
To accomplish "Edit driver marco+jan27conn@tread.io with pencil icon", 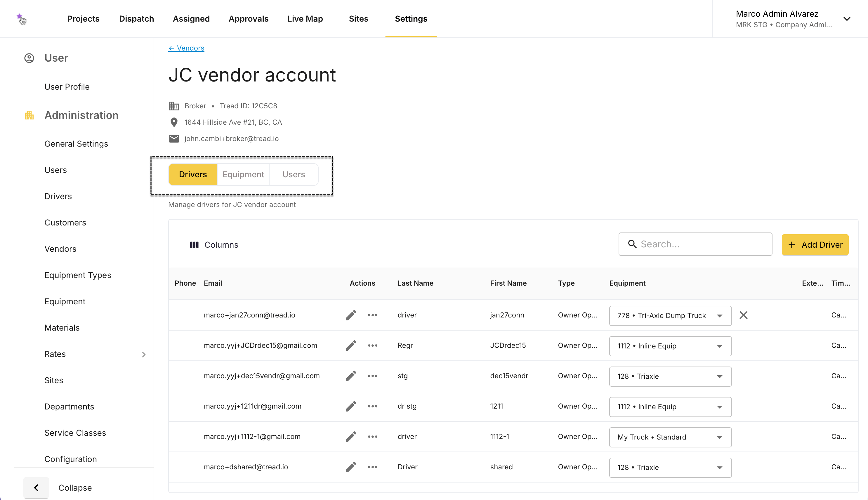I will (x=351, y=315).
